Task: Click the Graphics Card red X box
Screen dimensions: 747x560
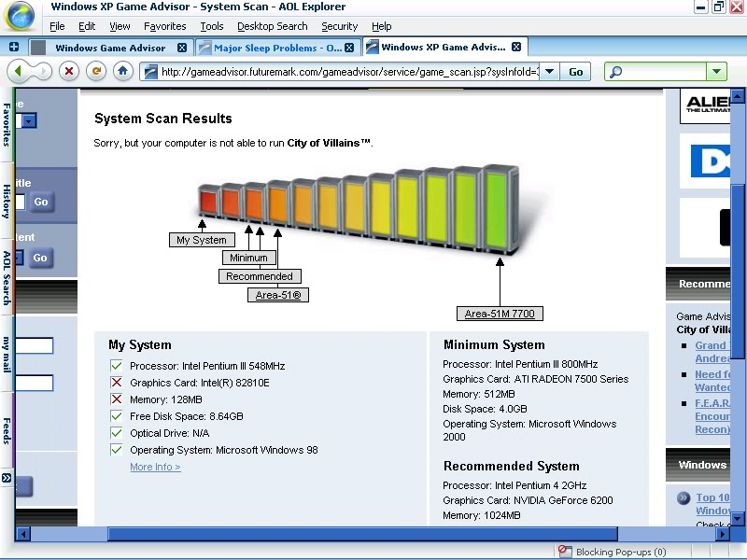Action: pos(116,383)
